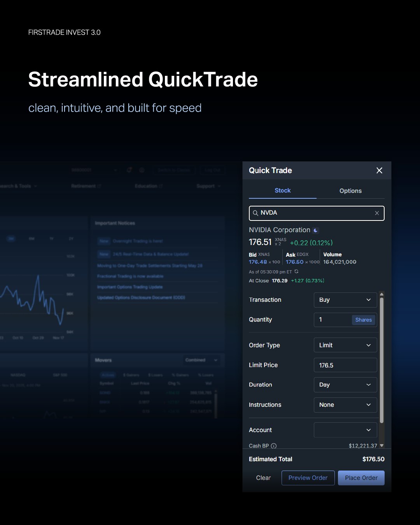This screenshot has height=525, width=420.
Task: Click the volume value 164,021,000
Action: point(340,262)
